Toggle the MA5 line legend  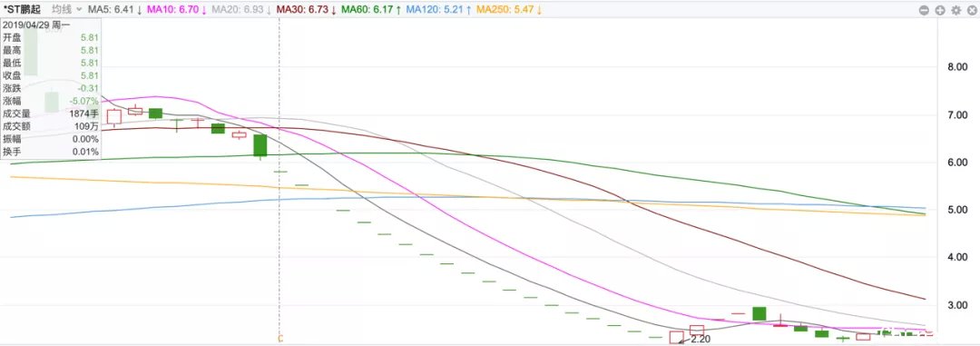[114, 9]
